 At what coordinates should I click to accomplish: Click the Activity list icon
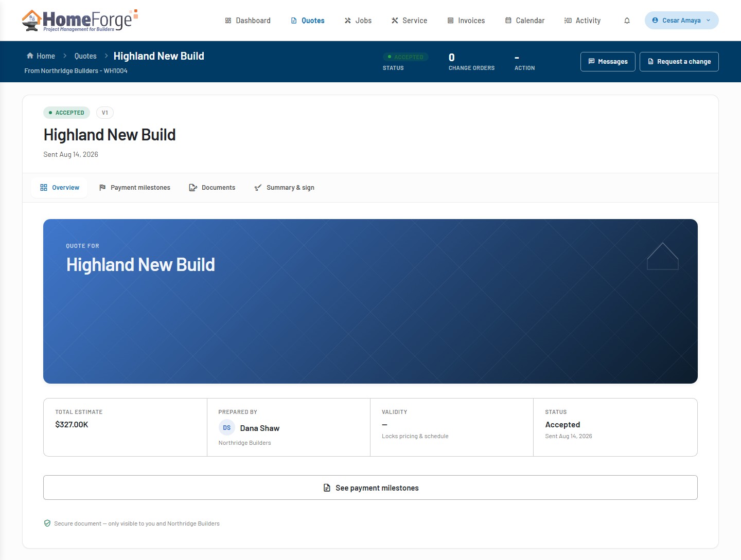click(x=568, y=21)
